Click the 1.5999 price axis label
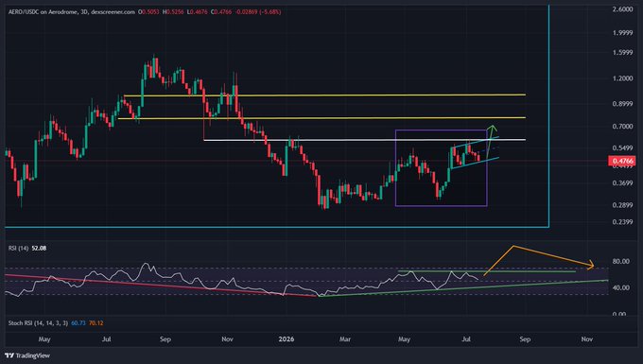Image resolution: width=643 pixels, height=364 pixels. pyautogui.click(x=622, y=52)
